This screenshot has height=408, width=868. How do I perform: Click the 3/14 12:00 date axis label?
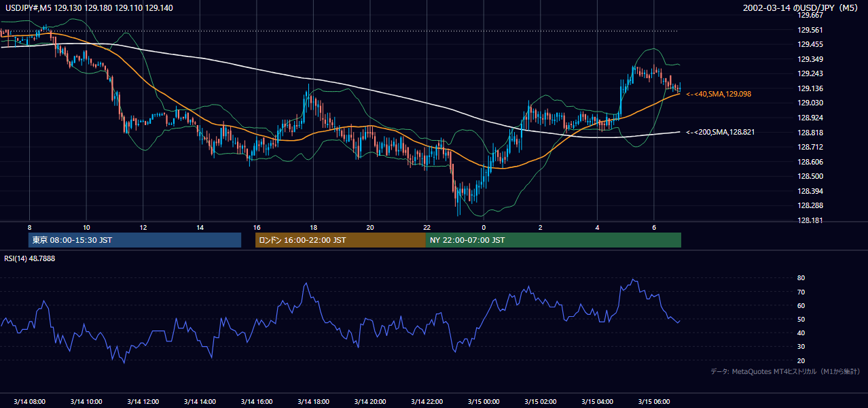(x=143, y=402)
